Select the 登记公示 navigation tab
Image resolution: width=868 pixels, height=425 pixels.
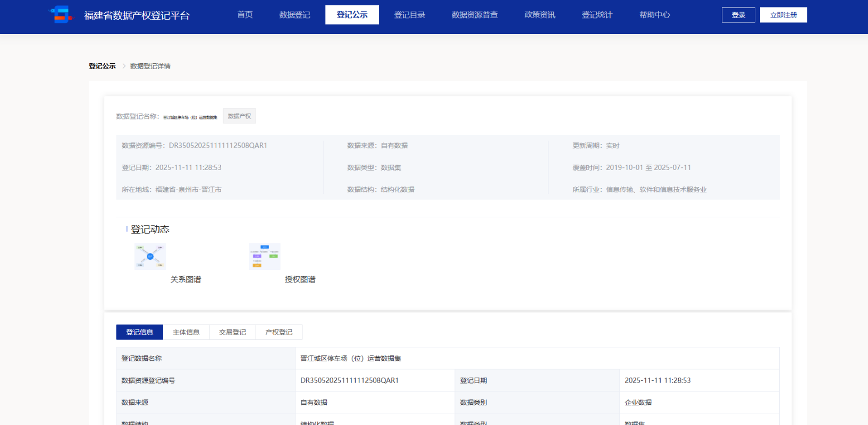point(352,15)
